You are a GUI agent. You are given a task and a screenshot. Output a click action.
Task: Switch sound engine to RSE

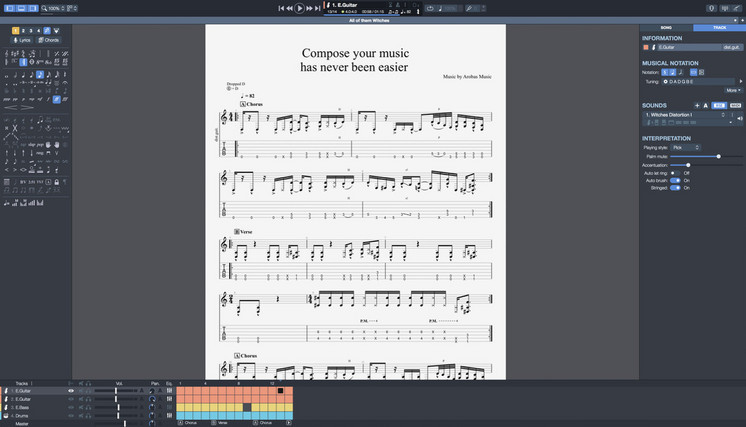719,106
